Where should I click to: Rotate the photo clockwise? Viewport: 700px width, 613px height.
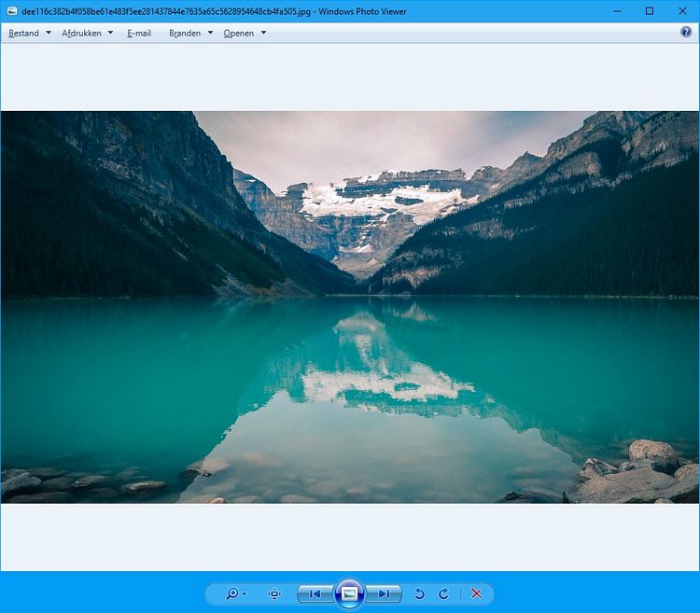pos(443,593)
